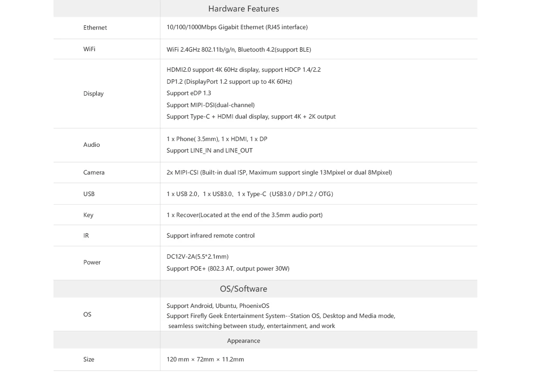
Task: Click the Support LINE_IN and LINE_OUT text
Action: click(x=209, y=151)
